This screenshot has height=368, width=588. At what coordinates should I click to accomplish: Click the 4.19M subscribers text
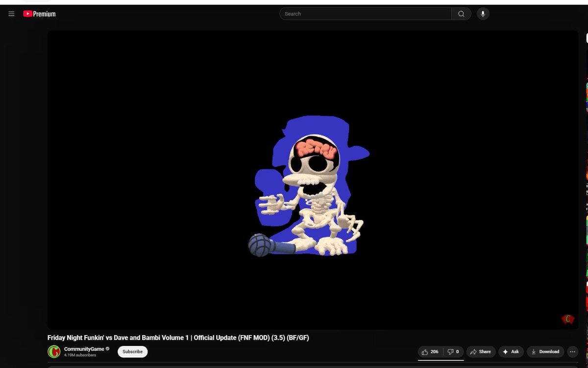click(x=80, y=355)
